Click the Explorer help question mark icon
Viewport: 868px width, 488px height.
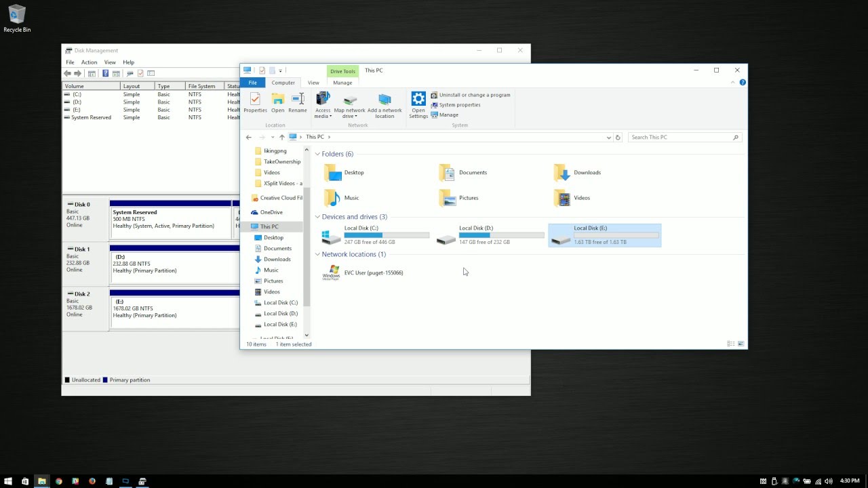(x=743, y=83)
